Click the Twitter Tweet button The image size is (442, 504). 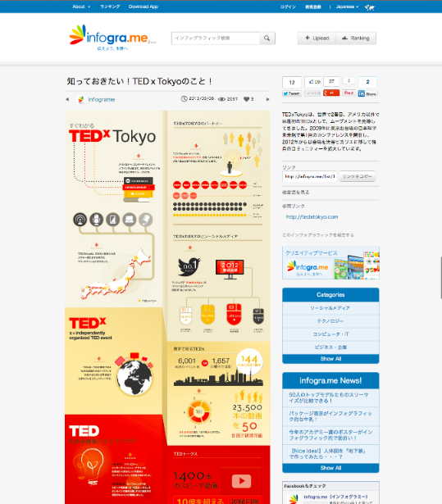coord(292,93)
